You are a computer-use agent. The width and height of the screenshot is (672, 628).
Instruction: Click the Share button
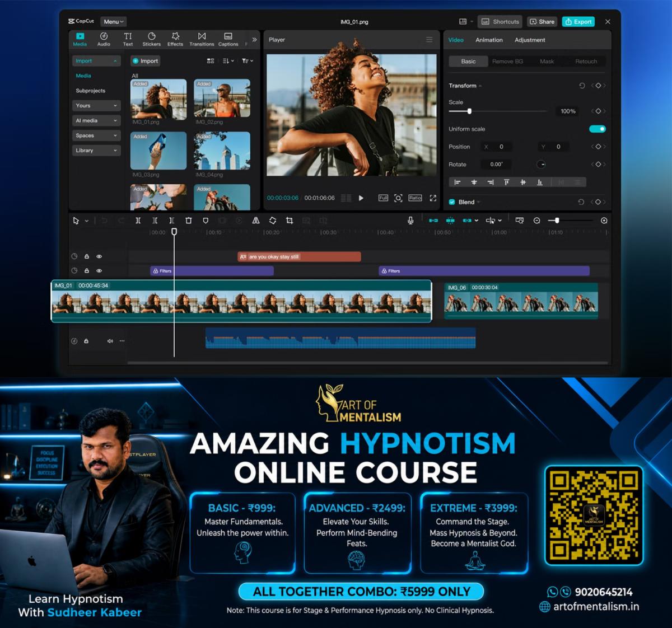click(542, 22)
